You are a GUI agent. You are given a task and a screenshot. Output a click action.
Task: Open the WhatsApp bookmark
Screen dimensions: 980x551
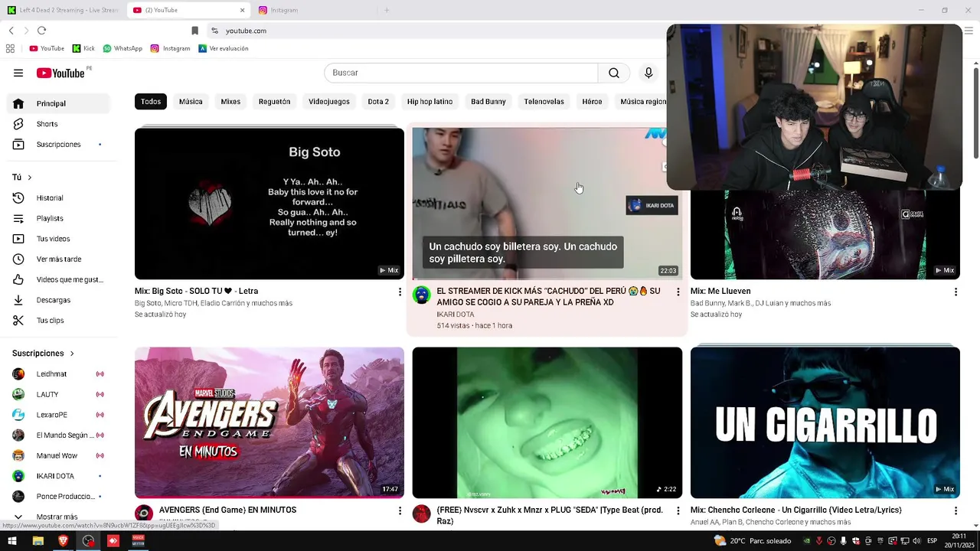click(x=122, y=48)
